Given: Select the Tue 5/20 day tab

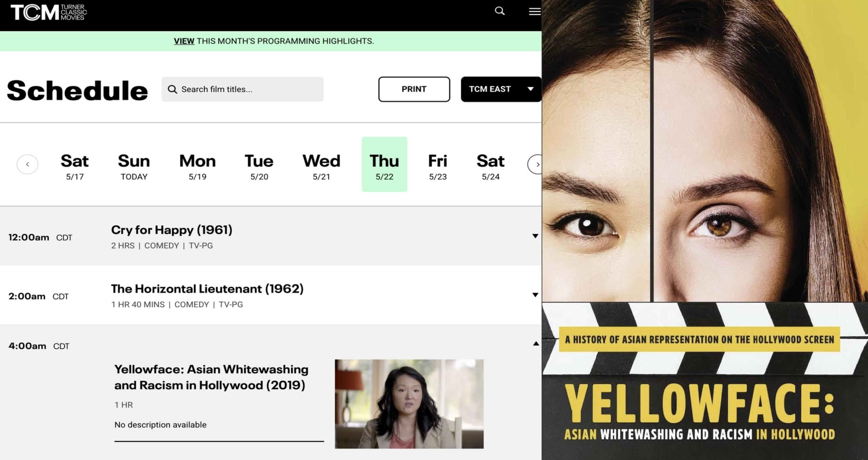Looking at the screenshot, I should (x=259, y=167).
